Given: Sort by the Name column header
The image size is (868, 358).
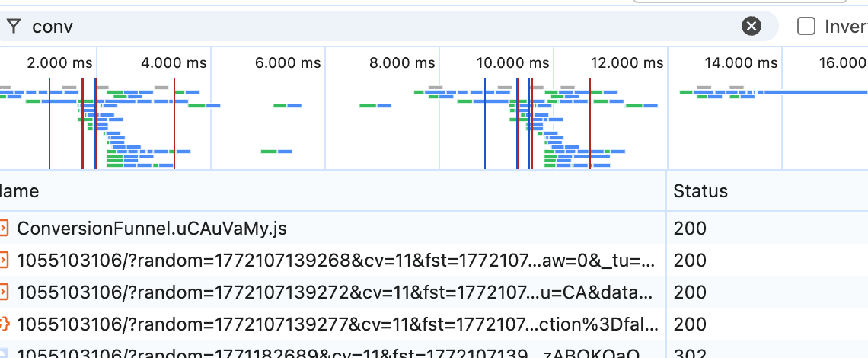Looking at the screenshot, I should [x=19, y=191].
